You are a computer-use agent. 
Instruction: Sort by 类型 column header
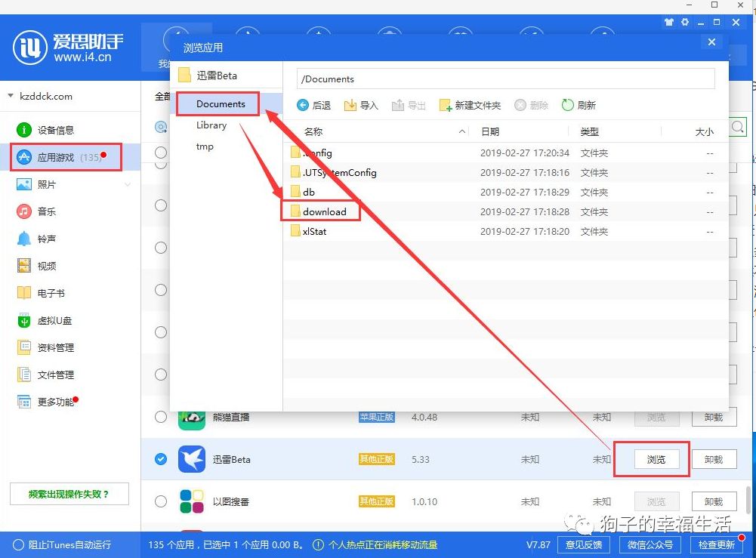tap(589, 131)
